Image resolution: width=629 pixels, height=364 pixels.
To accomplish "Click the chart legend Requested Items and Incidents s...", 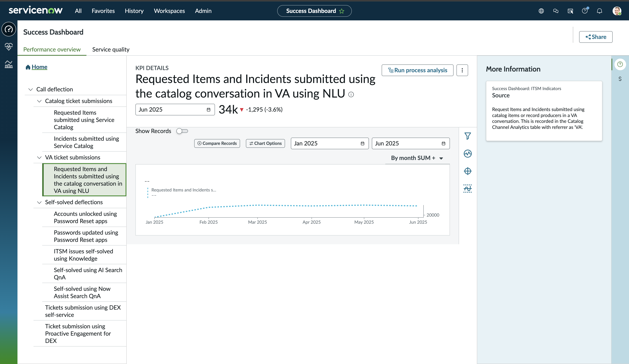I will [184, 190].
